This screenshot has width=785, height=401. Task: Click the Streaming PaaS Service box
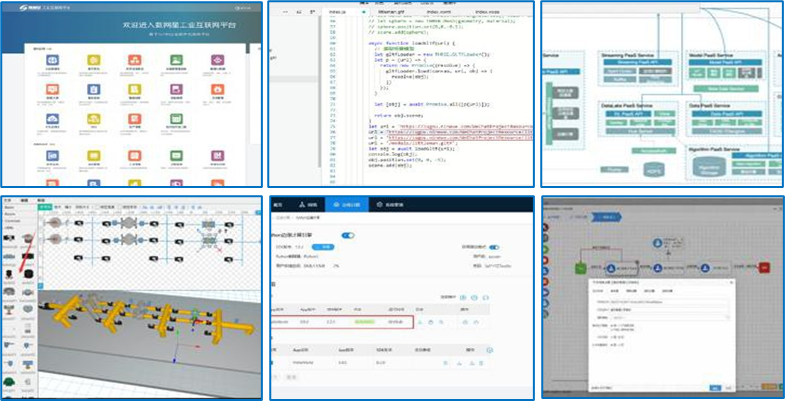[x=625, y=54]
